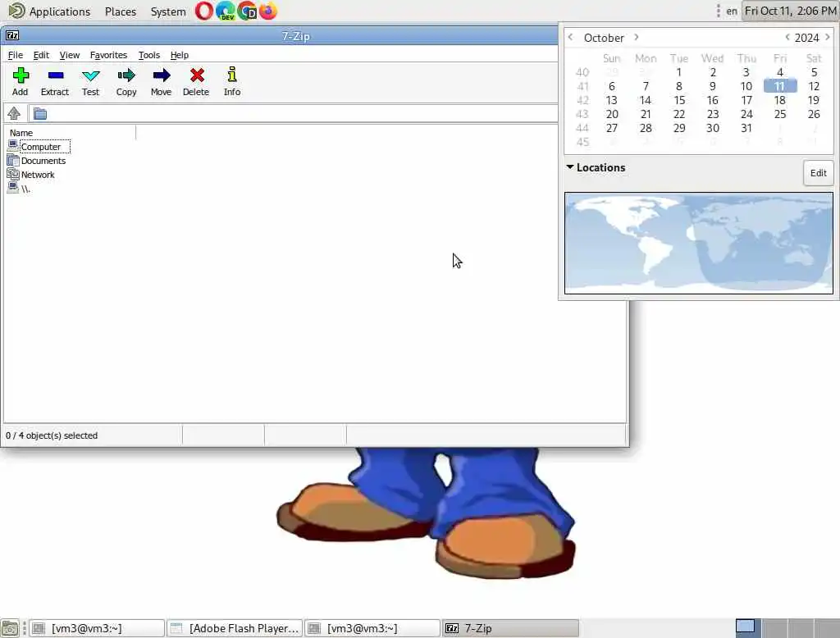This screenshot has width=840, height=638.
Task: Click the 7-Zip window title icon
Action: click(x=12, y=35)
